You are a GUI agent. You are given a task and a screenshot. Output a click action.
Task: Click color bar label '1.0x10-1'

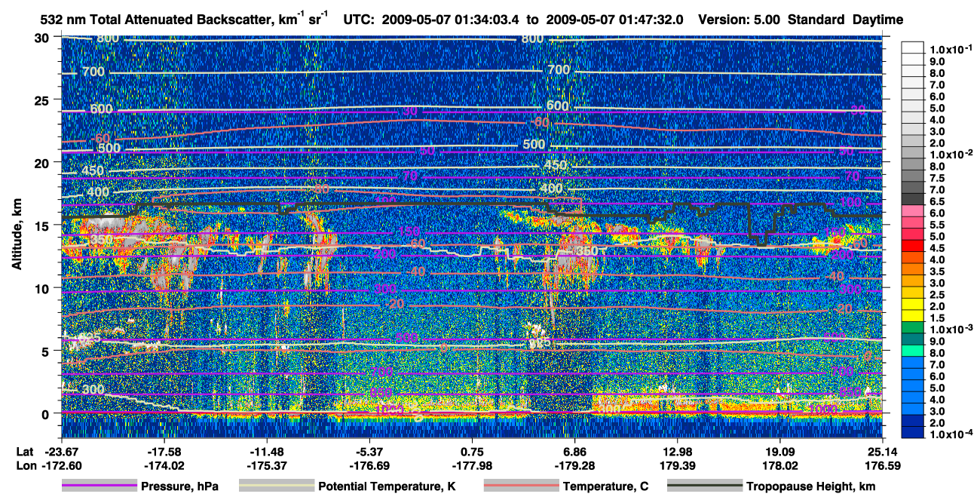pos(952,49)
